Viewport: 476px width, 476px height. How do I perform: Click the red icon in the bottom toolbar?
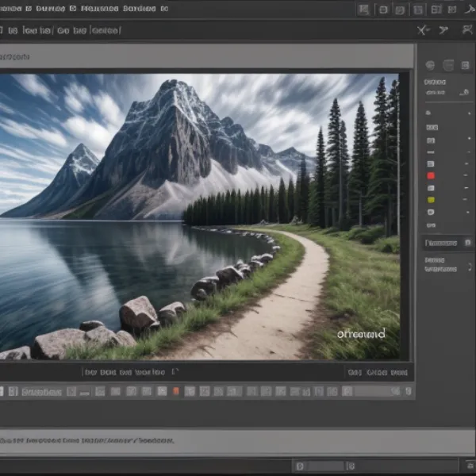click(176, 391)
